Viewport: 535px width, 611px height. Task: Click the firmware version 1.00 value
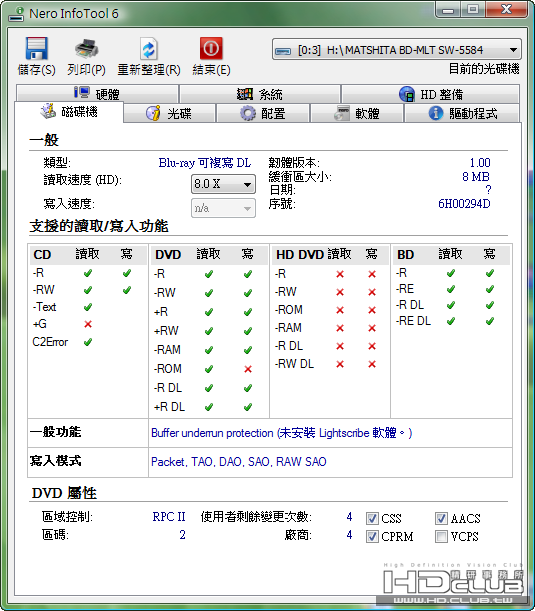click(x=480, y=162)
